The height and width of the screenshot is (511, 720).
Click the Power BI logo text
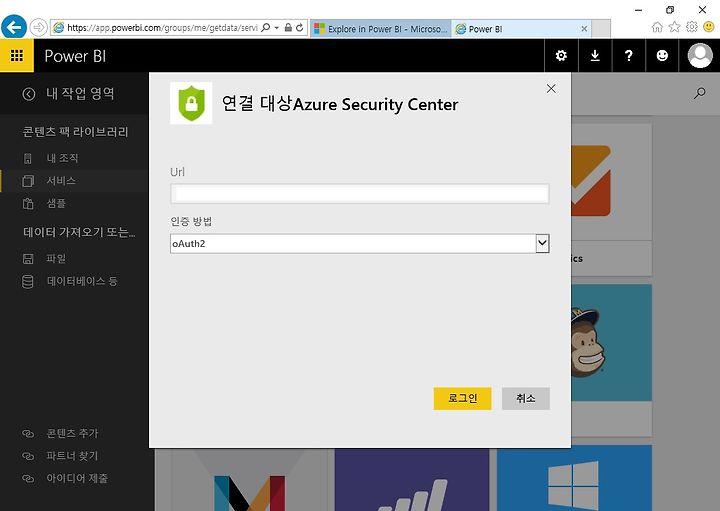[x=75, y=56]
